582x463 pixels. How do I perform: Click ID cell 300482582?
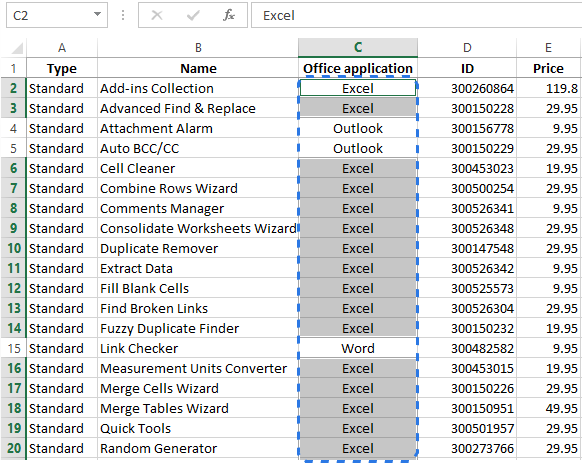467,348
